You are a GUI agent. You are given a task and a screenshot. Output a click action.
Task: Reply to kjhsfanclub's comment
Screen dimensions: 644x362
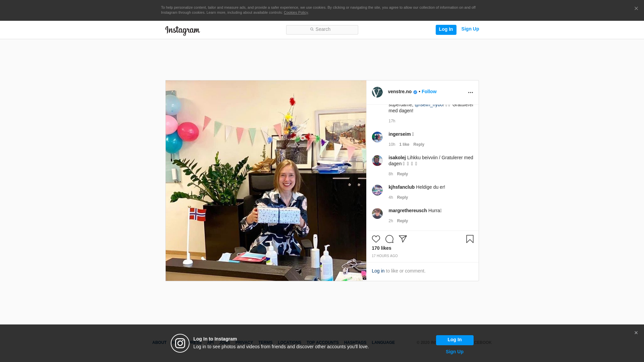pos(402,197)
